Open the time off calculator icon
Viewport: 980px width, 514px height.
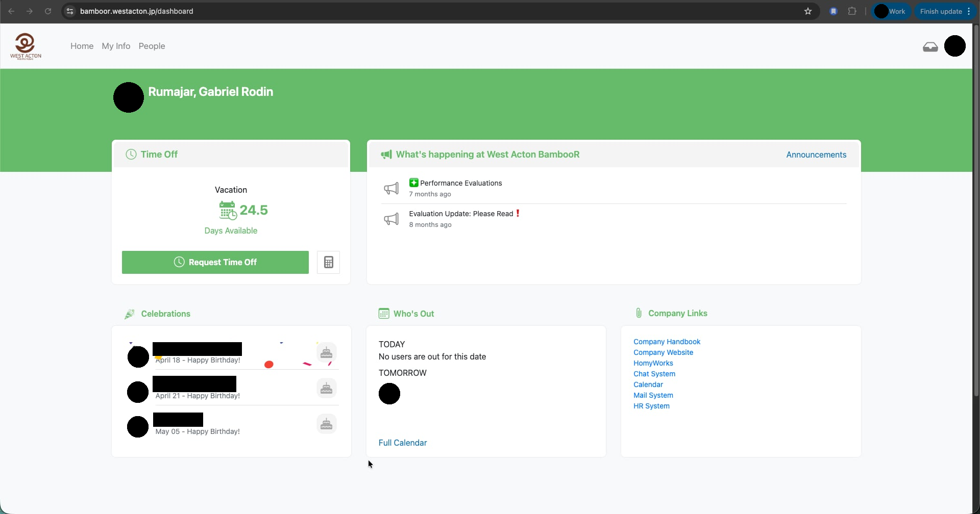[328, 262]
